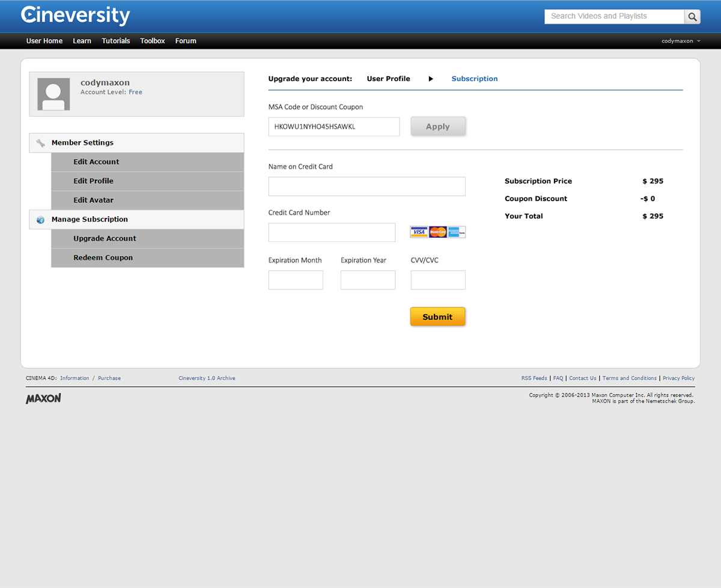Click the Visa card icon
The image size is (721, 588).
click(419, 232)
